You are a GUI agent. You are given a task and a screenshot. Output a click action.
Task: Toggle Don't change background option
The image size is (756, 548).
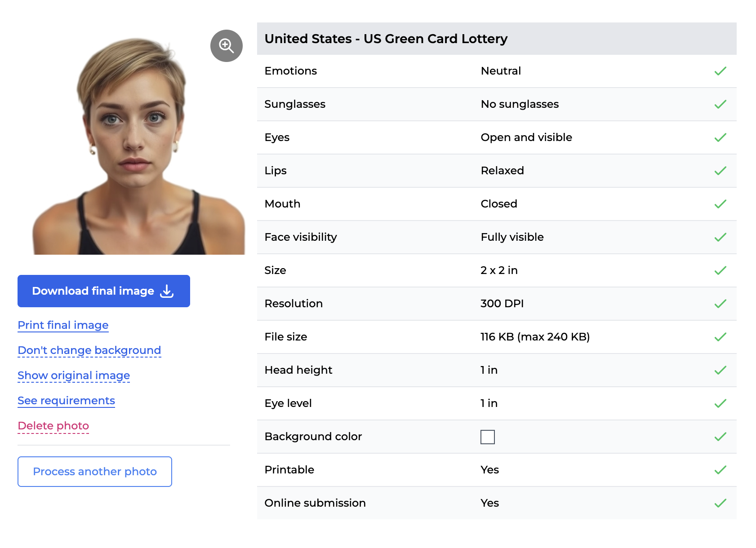[x=89, y=350]
